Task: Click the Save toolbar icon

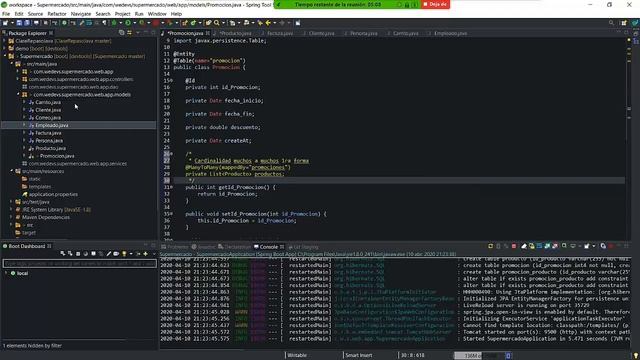Action: pos(19,23)
